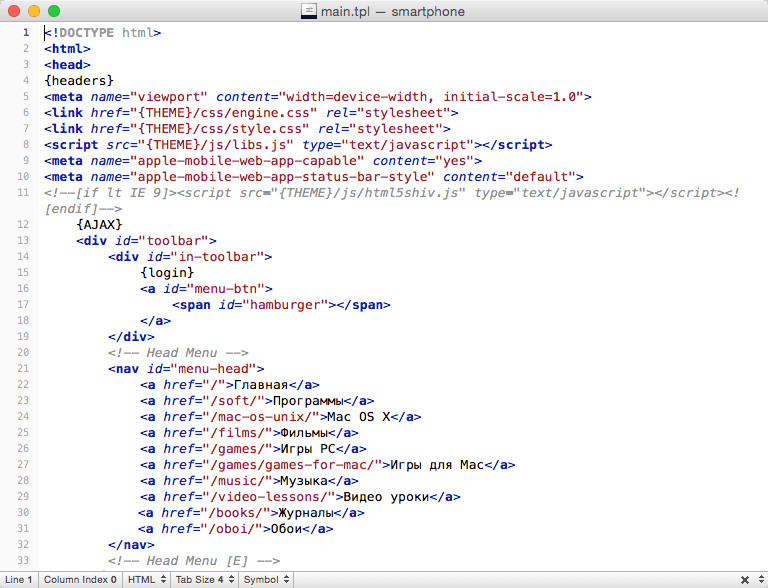This screenshot has height=588, width=768.
Task: Click the yellow minimize window button
Action: point(34,11)
